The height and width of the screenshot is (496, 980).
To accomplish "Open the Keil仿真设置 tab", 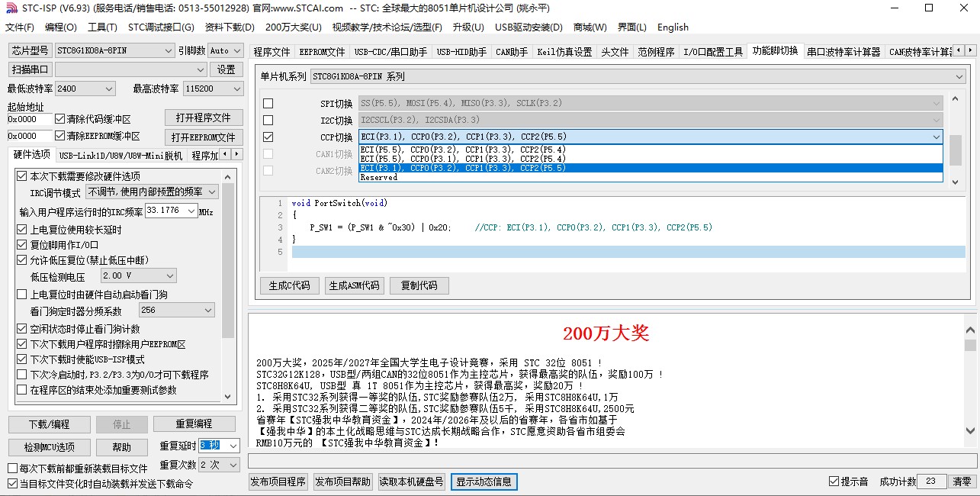I will pos(564,52).
